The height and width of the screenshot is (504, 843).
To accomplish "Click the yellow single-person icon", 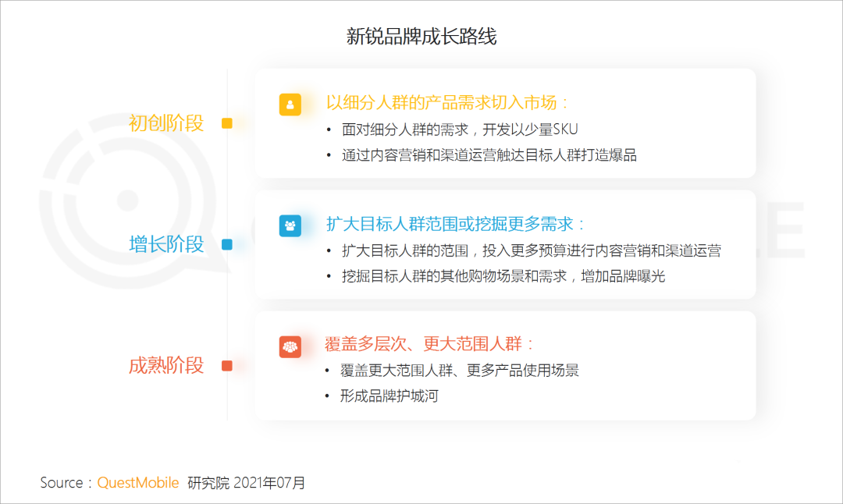I will click(x=290, y=105).
